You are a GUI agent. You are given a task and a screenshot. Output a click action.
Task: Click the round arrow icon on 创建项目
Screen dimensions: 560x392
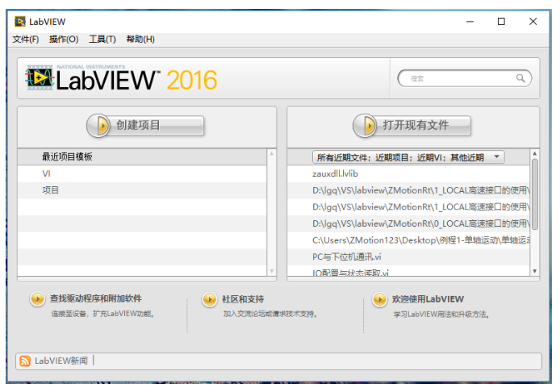pyautogui.click(x=99, y=126)
